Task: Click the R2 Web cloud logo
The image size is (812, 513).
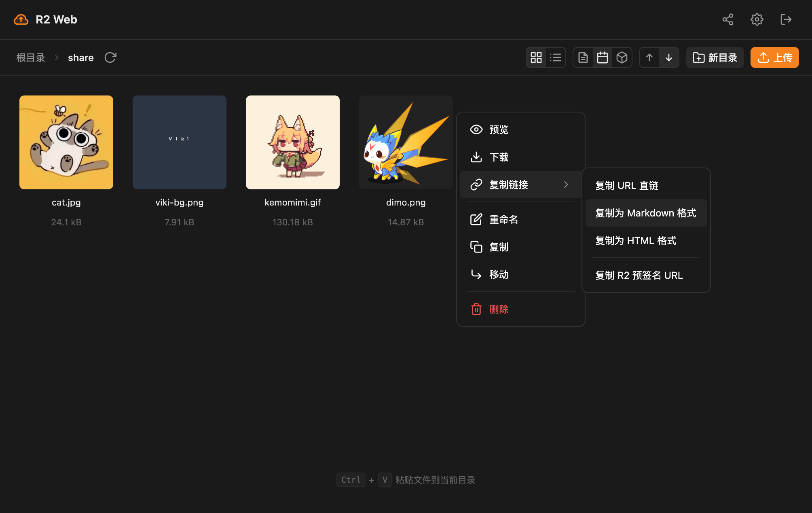Action: pyautogui.click(x=21, y=19)
